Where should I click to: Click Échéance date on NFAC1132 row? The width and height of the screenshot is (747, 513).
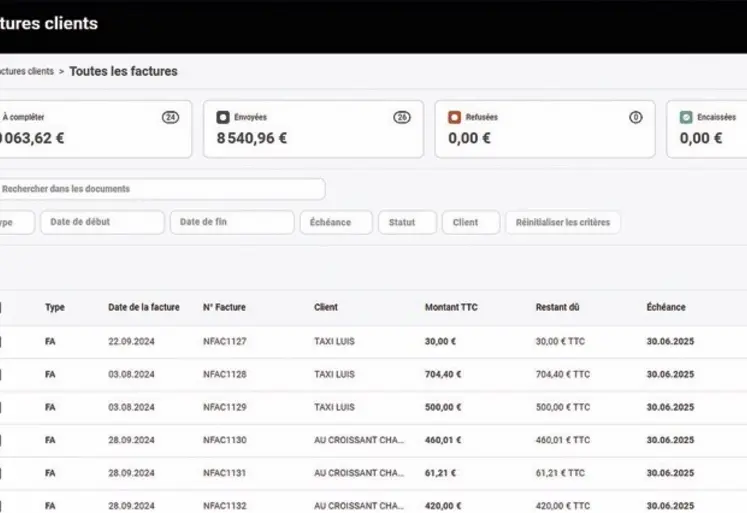coord(670,506)
